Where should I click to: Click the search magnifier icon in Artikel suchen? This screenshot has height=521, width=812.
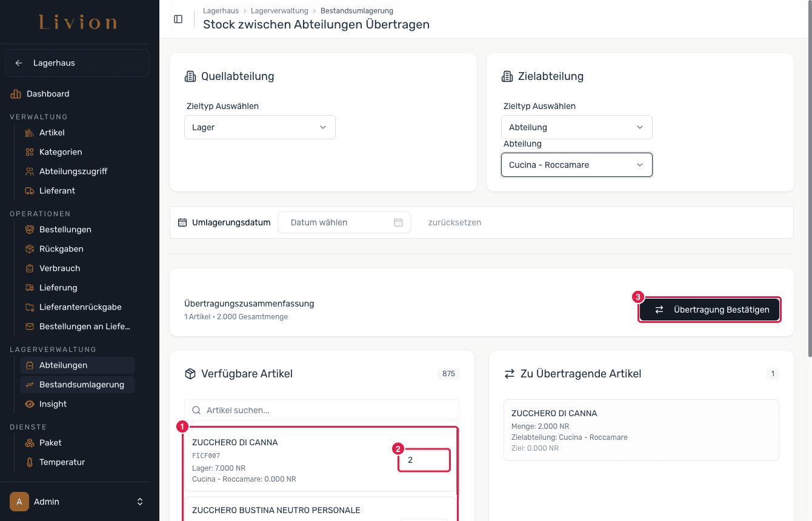click(x=196, y=410)
